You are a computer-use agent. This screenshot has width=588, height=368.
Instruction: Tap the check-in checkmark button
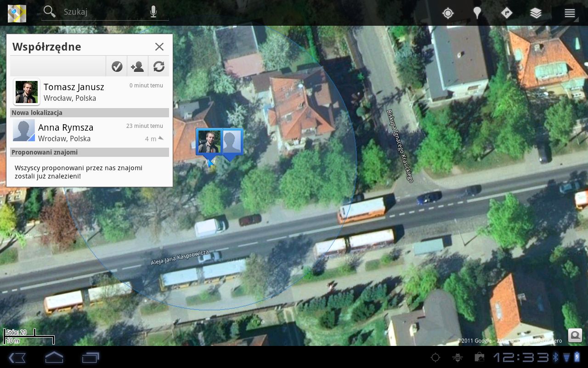click(x=117, y=66)
